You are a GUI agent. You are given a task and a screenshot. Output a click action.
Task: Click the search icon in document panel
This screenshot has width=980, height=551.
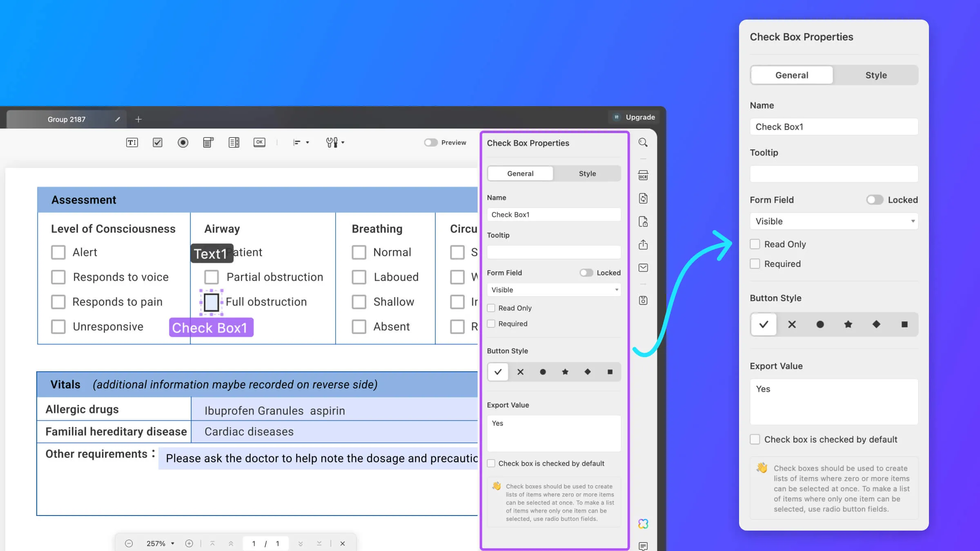[643, 142]
